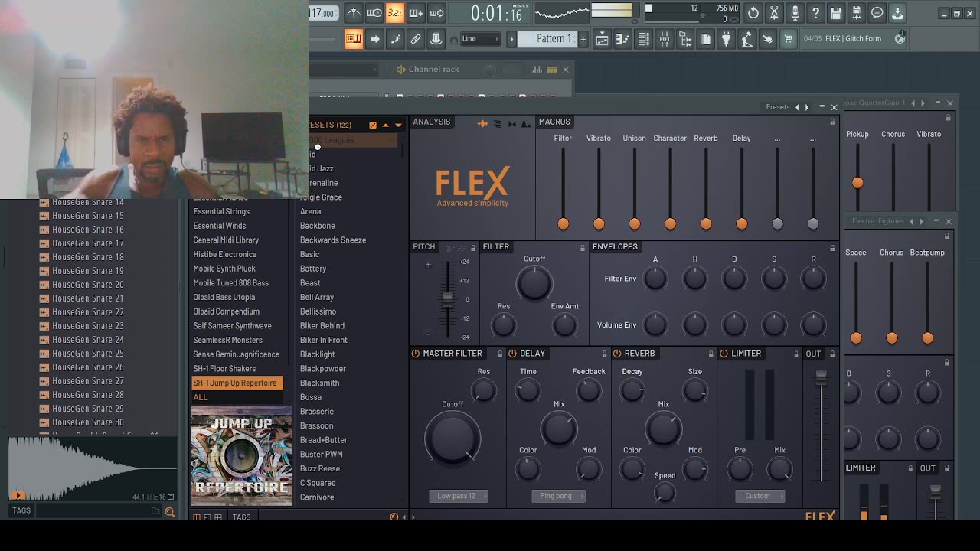
Task: Click the Chorus slider in Electric Eighties plugin
Action: pos(891,302)
